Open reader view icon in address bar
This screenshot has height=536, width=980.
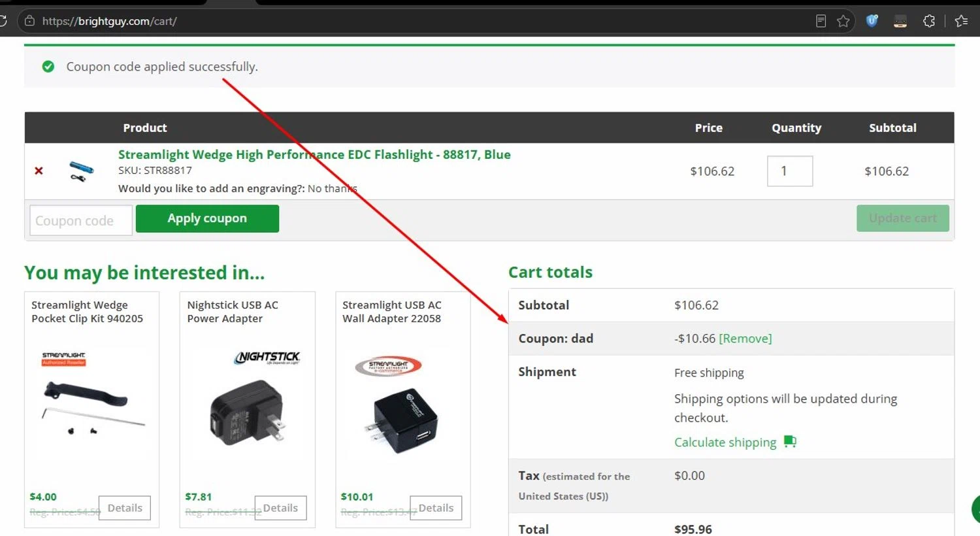tap(821, 21)
